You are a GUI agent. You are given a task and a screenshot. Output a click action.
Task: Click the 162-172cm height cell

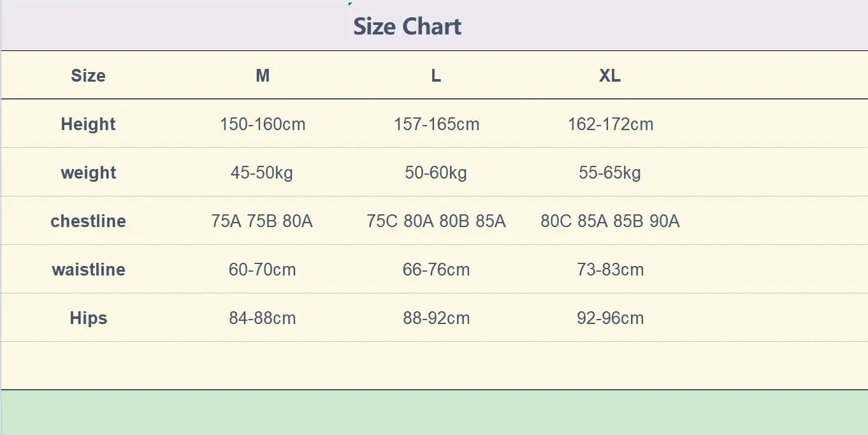click(x=611, y=124)
